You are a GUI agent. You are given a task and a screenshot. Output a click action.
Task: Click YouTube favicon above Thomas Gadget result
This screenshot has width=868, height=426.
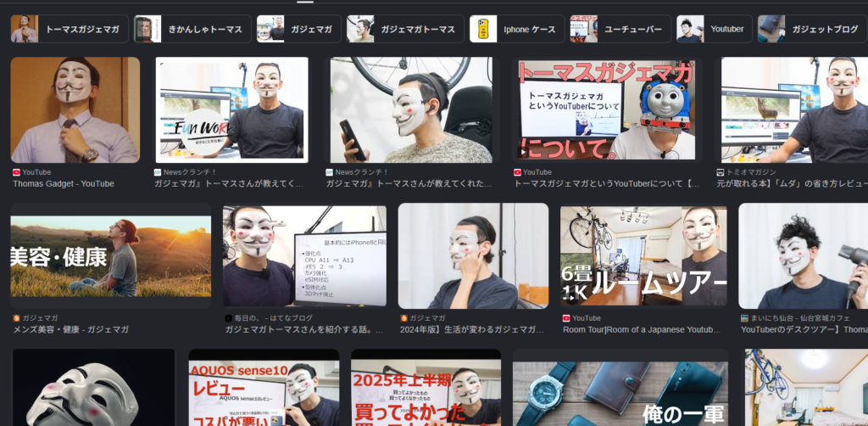point(16,172)
